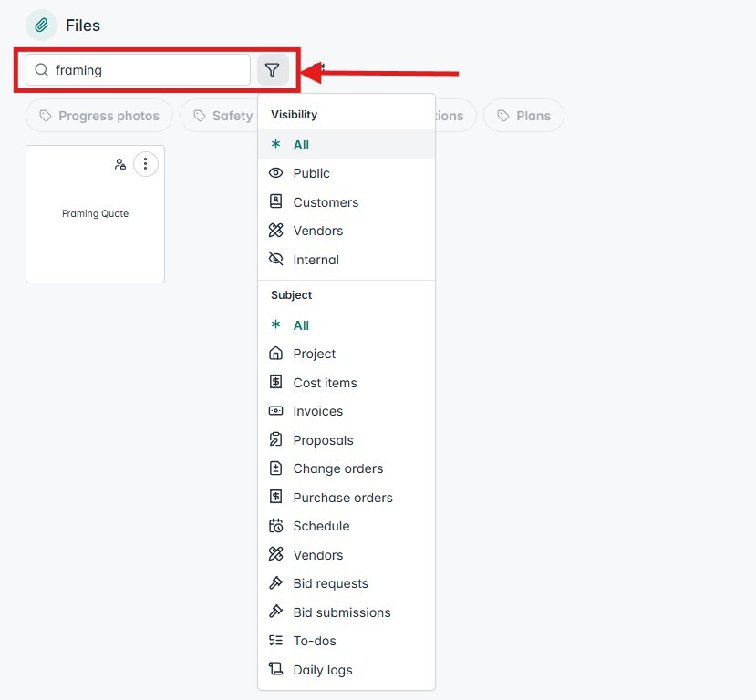This screenshot has width=756, height=700.
Task: Select the Daily logs filter icon
Action: click(x=275, y=669)
